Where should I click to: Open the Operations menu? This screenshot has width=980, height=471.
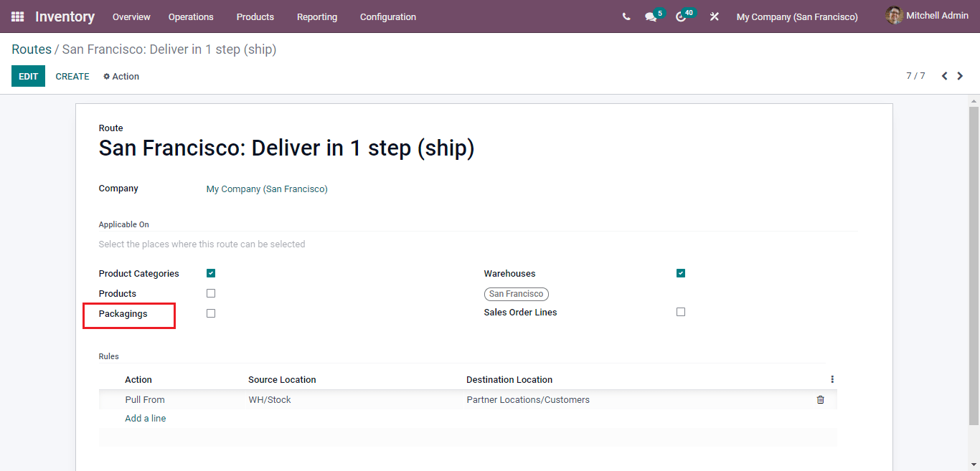(191, 16)
